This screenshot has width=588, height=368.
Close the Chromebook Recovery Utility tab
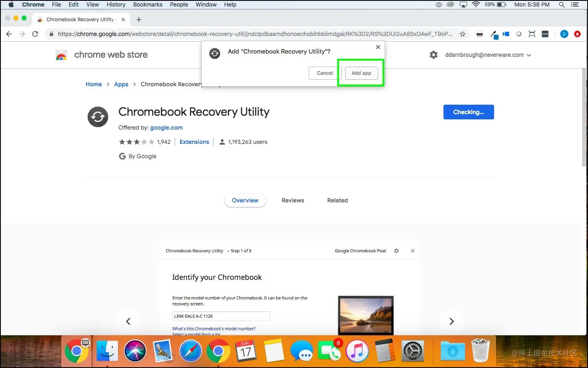(123, 20)
